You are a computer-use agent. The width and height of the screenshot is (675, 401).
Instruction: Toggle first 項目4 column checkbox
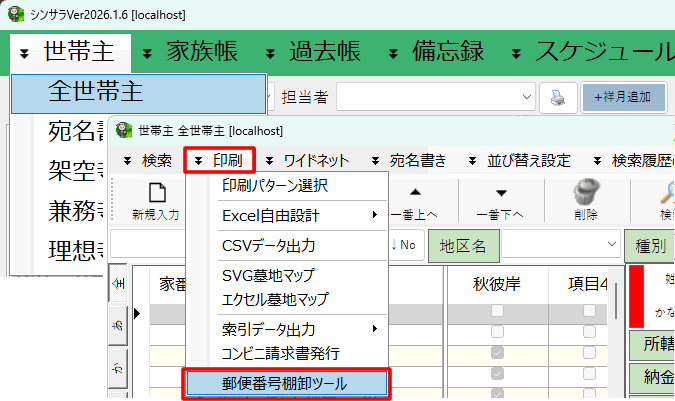click(x=588, y=312)
